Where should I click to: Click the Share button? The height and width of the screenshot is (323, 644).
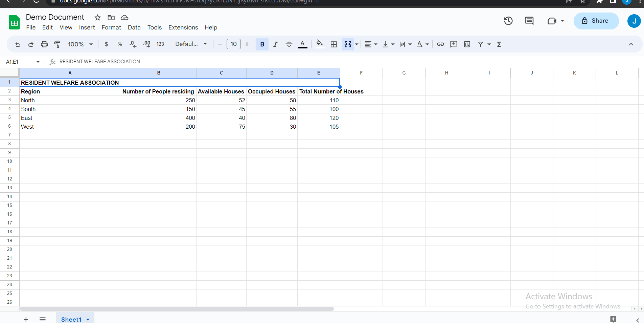596,21
